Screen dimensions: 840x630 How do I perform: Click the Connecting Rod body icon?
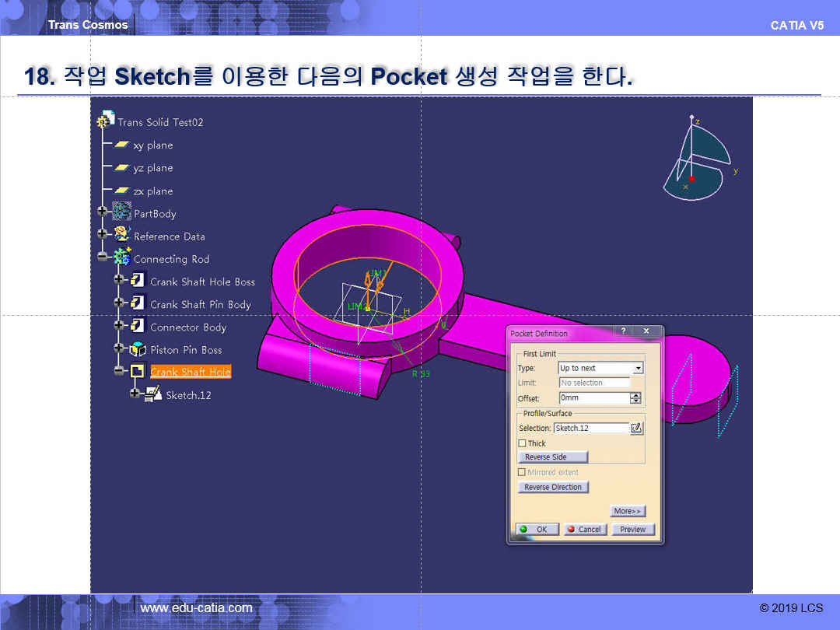click(x=122, y=258)
